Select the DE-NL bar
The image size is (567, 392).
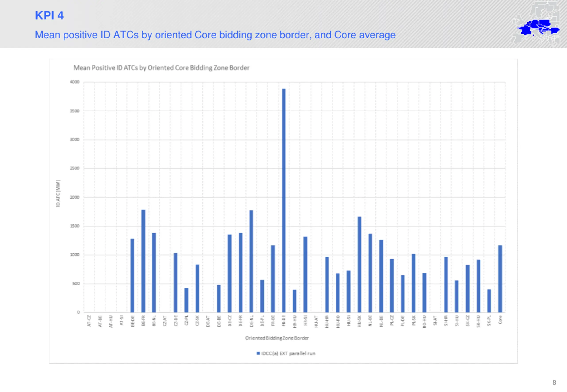coord(251,261)
